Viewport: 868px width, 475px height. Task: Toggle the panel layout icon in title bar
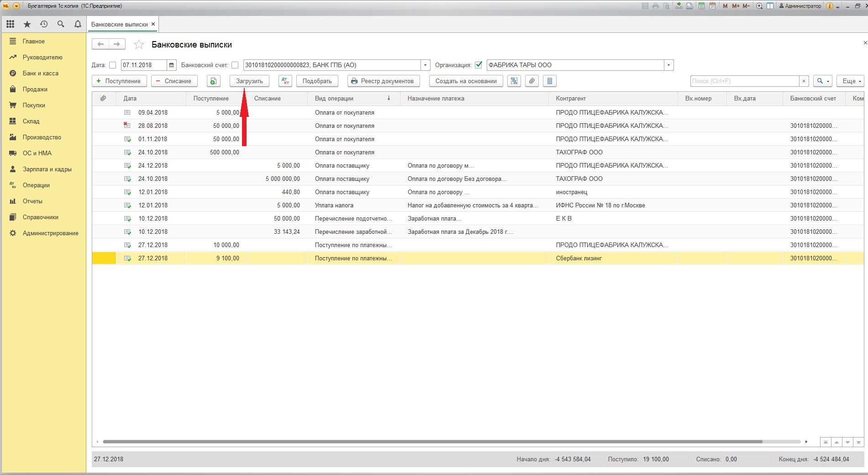pyautogui.click(x=770, y=6)
